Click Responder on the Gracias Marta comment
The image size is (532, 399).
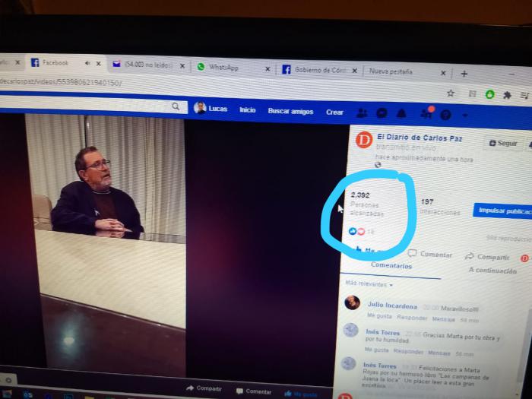point(408,351)
